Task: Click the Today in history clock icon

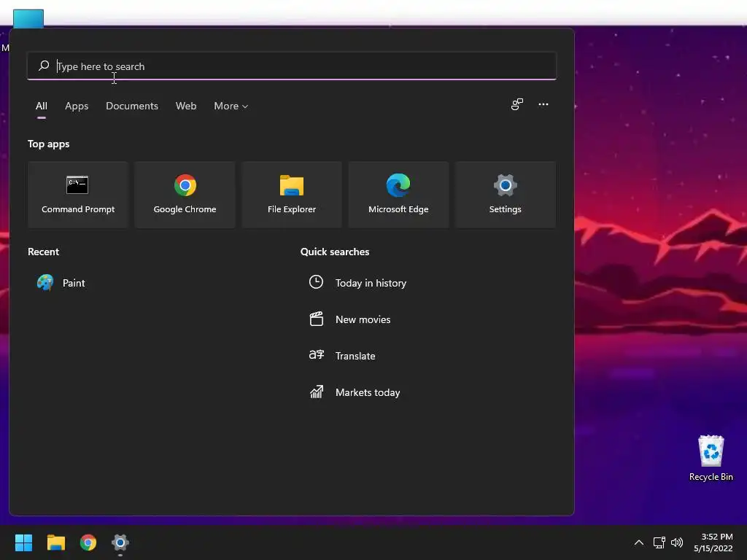Action: 316,282
